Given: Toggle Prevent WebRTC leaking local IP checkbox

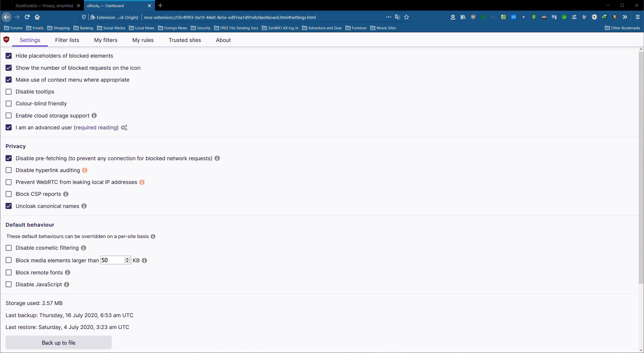Looking at the screenshot, I should tap(9, 182).
